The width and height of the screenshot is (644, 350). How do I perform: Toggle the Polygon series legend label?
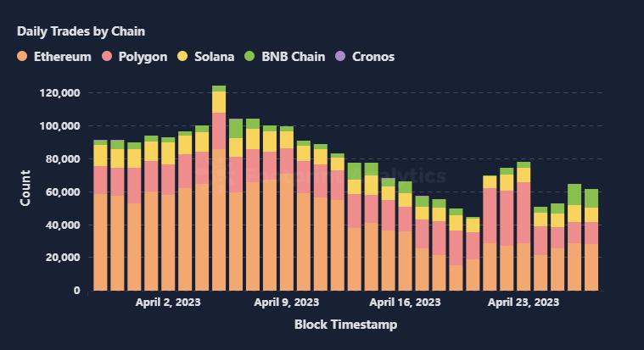click(x=143, y=57)
